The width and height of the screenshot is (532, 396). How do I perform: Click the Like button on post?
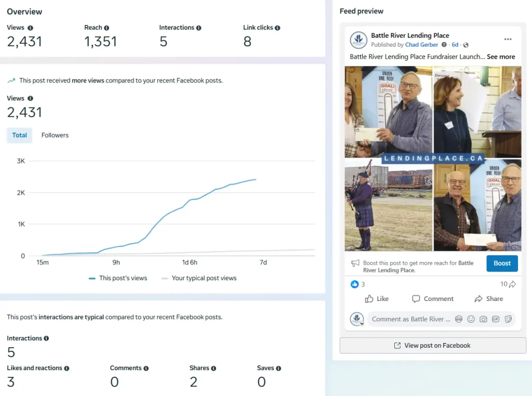(x=377, y=299)
